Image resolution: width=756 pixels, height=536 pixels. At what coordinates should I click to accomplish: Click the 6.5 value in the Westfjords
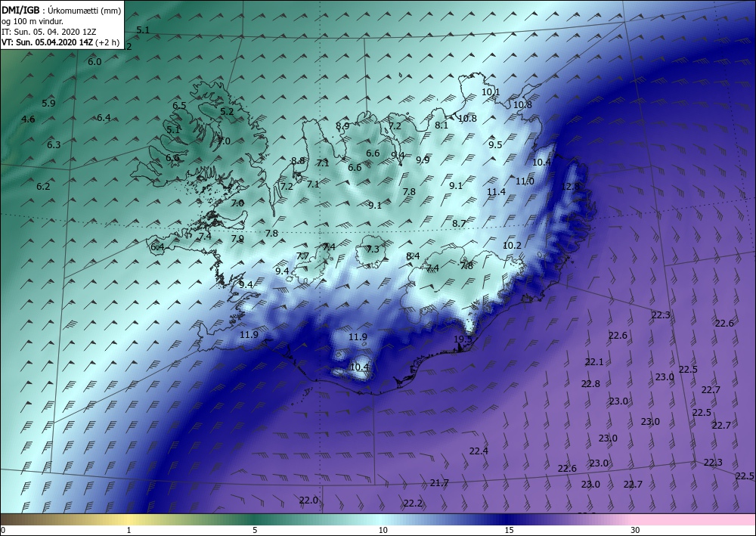pos(179,106)
